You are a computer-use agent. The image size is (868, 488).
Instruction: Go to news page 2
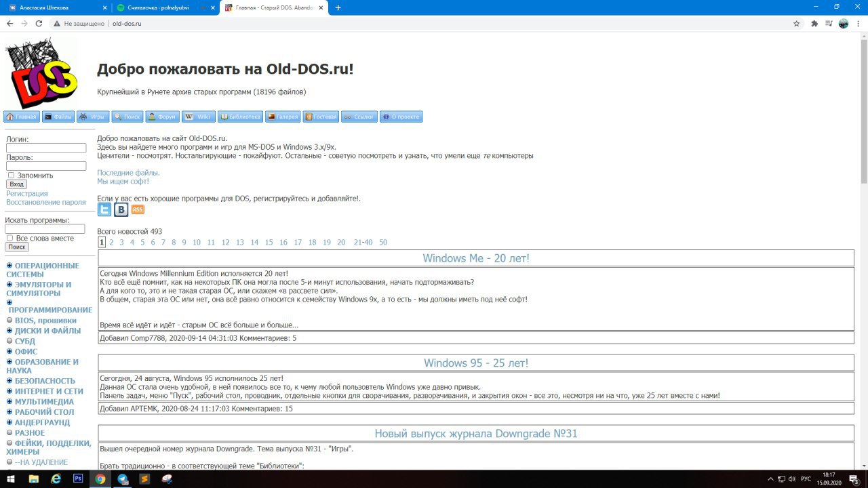(111, 242)
